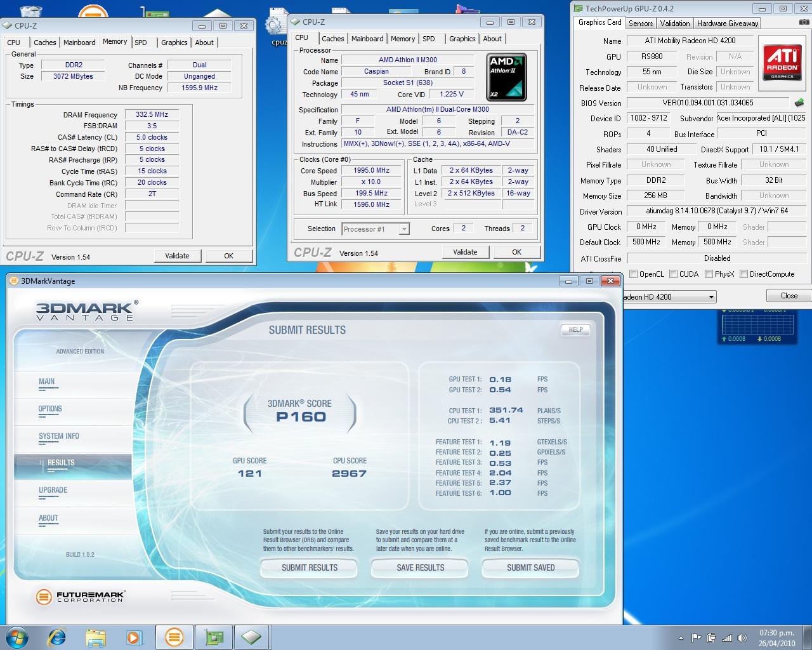812x650 pixels.
Task: Click the Driver Version atiumdag field
Action: point(716,211)
